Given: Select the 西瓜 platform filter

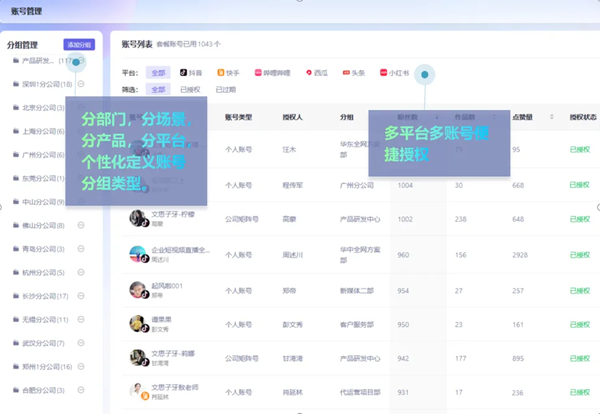Looking at the screenshot, I should [317, 73].
